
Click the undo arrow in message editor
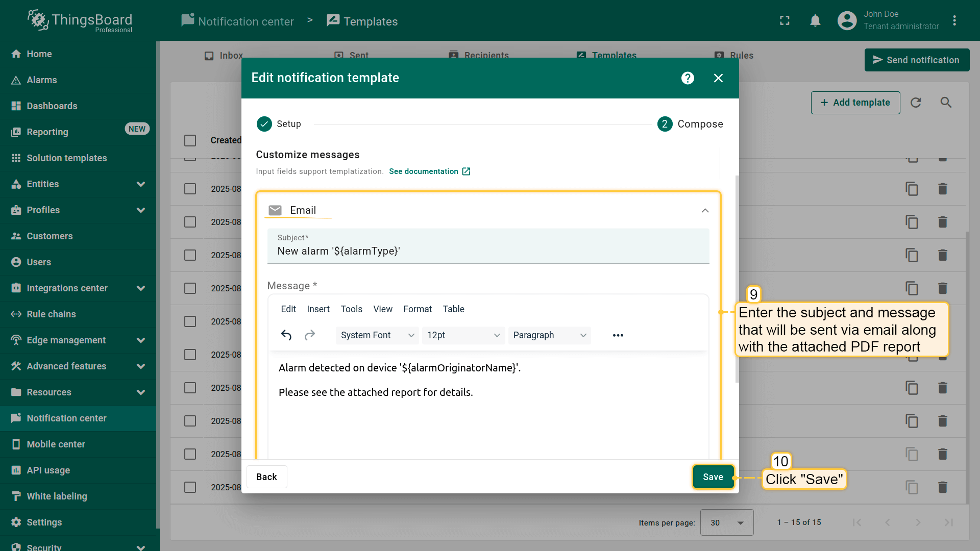tap(286, 335)
